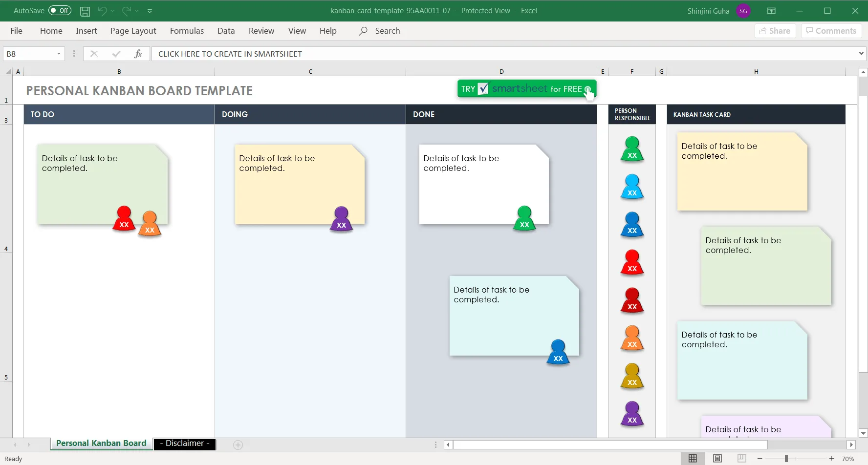Select bright red person icon in Person Responsible
868x465 pixels.
[632, 262]
